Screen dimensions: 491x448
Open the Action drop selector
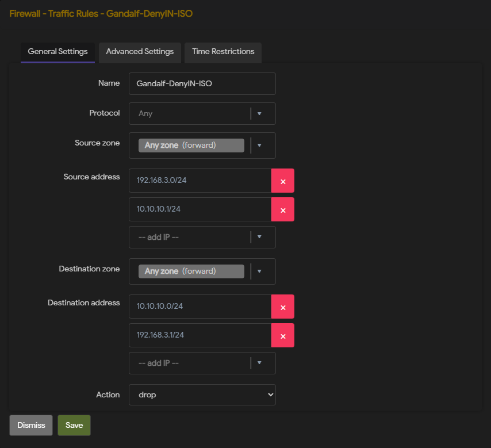202,395
